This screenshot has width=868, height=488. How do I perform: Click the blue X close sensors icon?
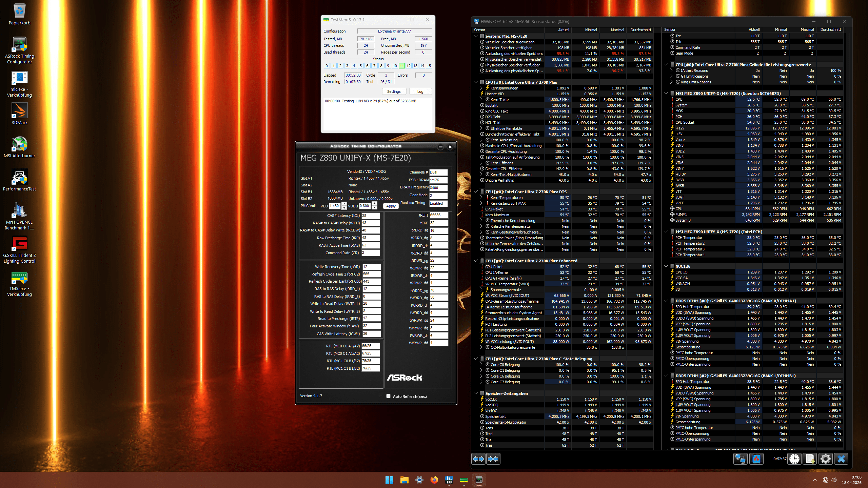841,459
